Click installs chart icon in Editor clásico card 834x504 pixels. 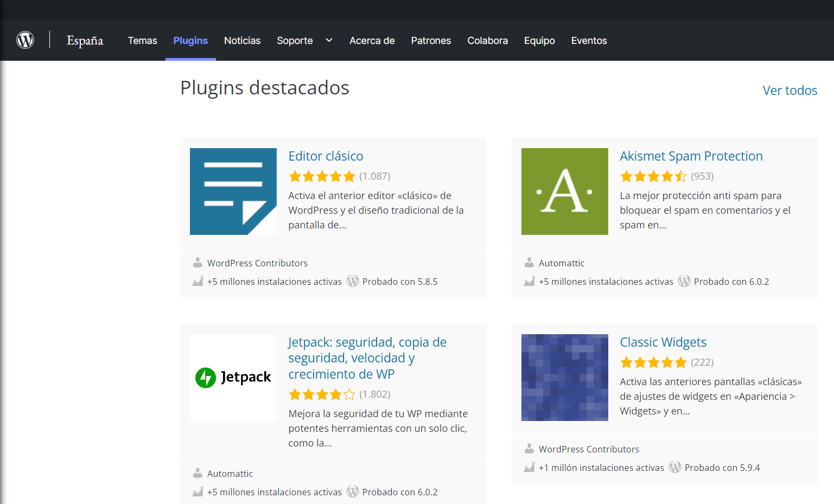coord(198,281)
